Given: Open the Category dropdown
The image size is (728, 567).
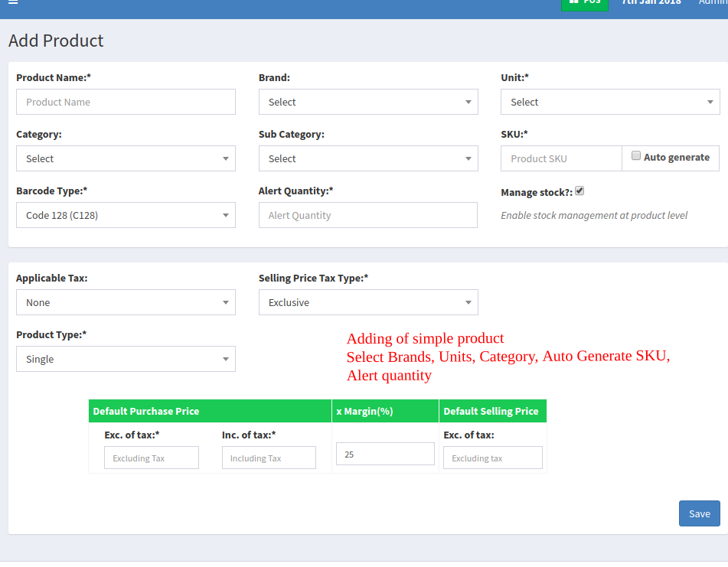Looking at the screenshot, I should (126, 158).
